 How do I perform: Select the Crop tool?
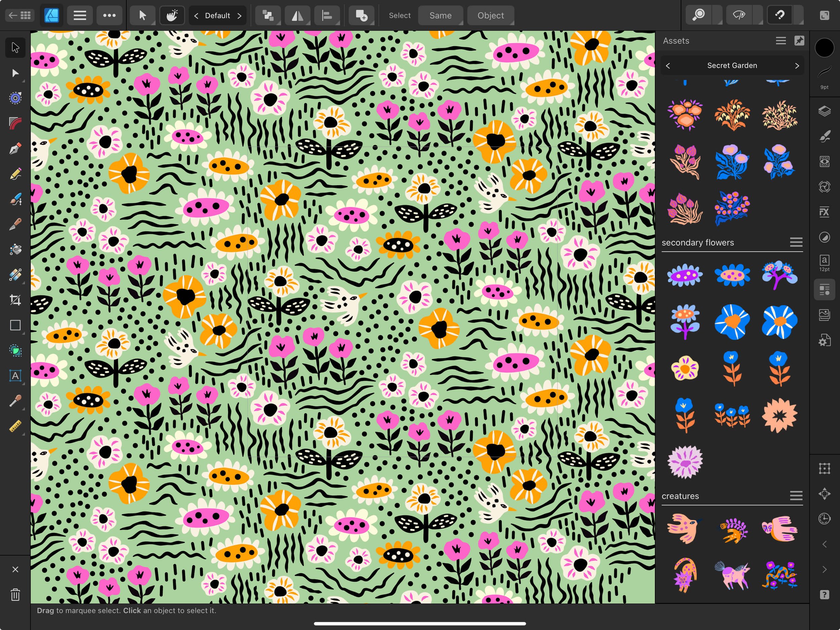tap(15, 300)
